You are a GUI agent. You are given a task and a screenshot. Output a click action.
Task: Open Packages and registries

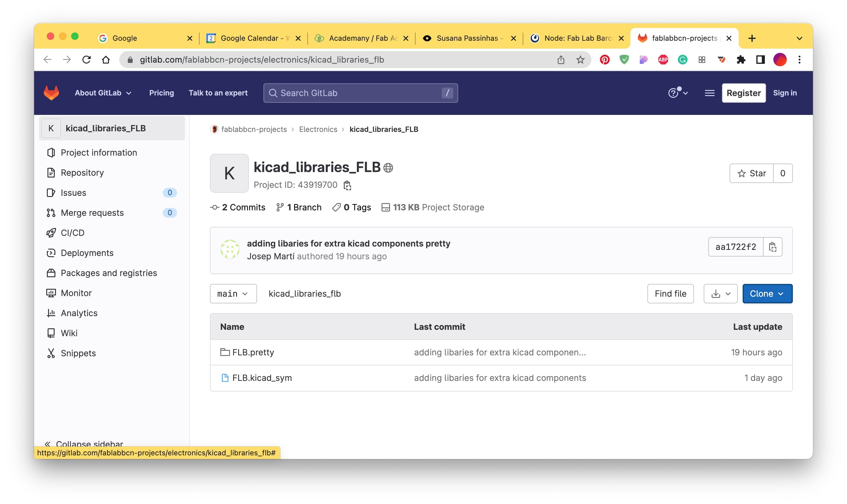(x=112, y=273)
